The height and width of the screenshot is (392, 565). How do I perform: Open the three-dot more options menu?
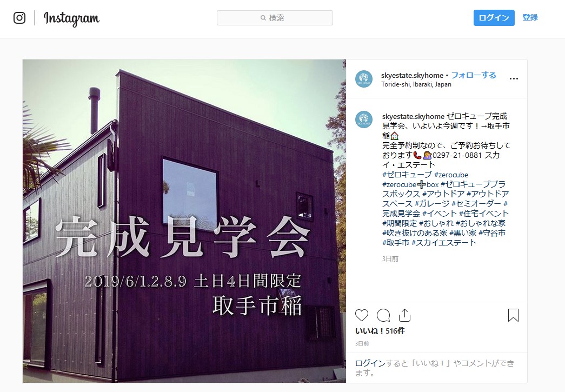[x=514, y=78]
